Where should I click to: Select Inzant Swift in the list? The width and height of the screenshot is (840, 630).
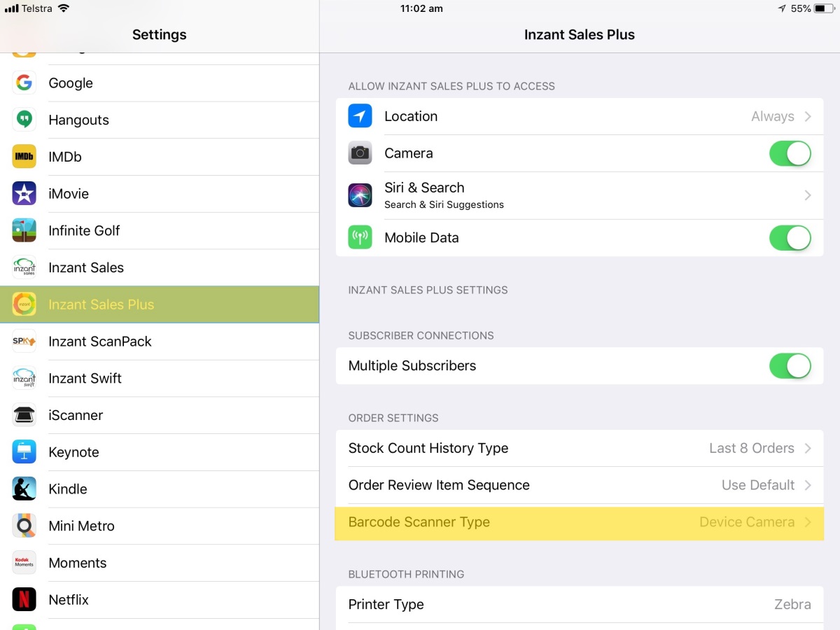[160, 378]
